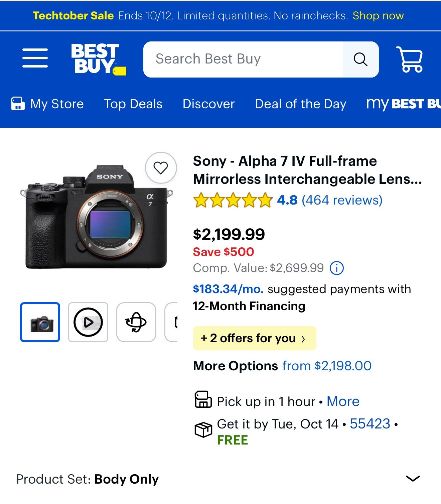The image size is (441, 504).
Task: Click the Best Buy logo
Action: click(98, 59)
